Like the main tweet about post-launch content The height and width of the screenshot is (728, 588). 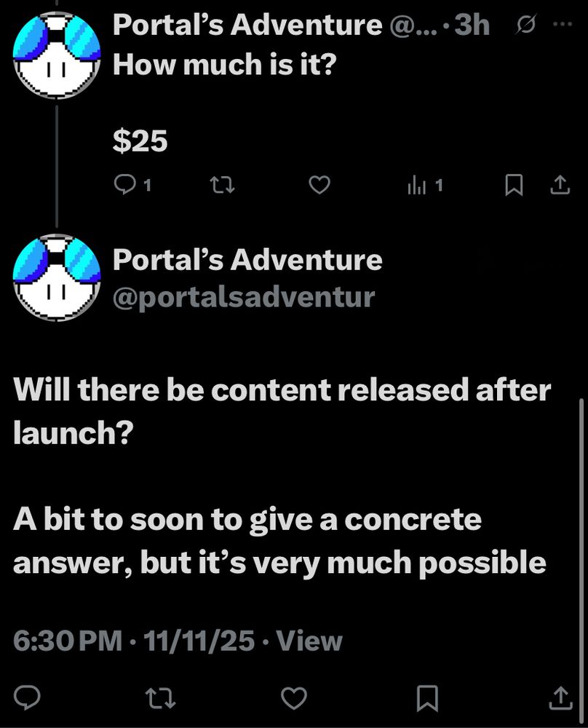294,698
